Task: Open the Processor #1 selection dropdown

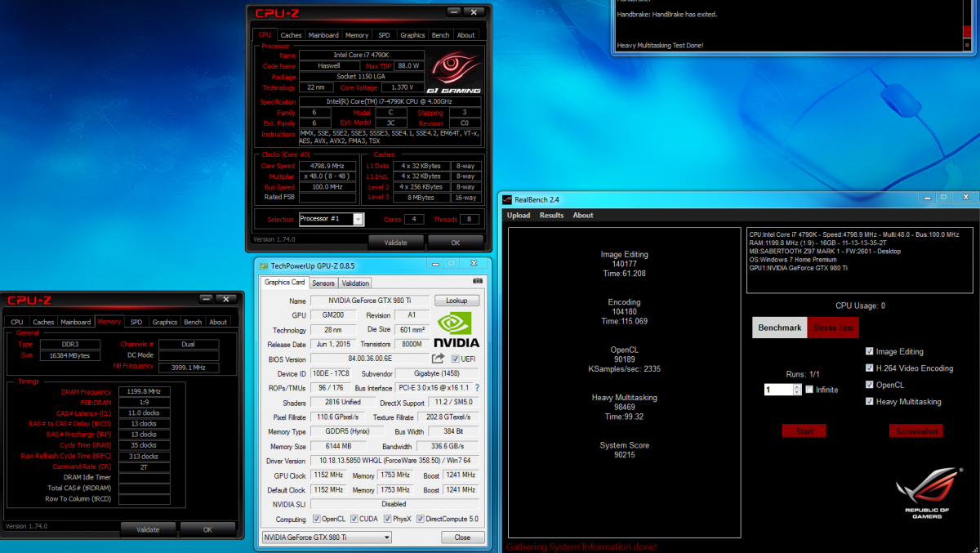Action: (x=331, y=219)
